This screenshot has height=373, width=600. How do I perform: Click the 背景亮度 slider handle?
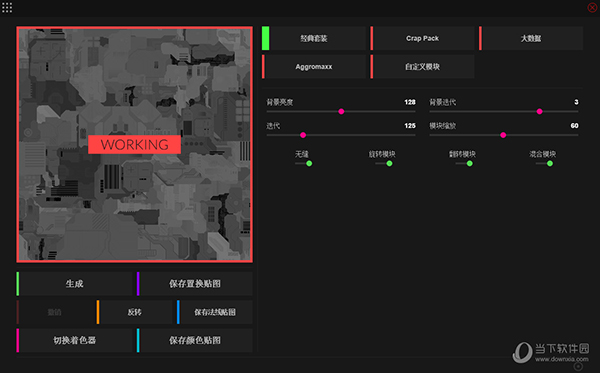pos(341,111)
